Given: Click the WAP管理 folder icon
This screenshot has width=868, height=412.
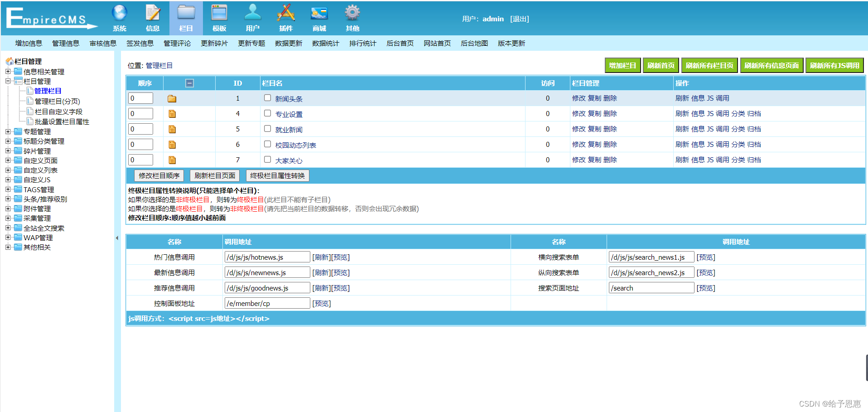Looking at the screenshot, I should pyautogui.click(x=18, y=238).
